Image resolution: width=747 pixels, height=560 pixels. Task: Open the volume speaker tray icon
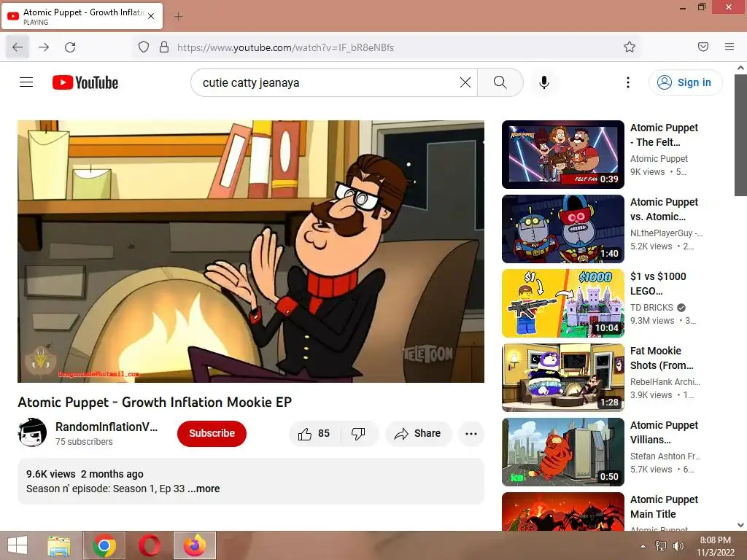click(678, 546)
